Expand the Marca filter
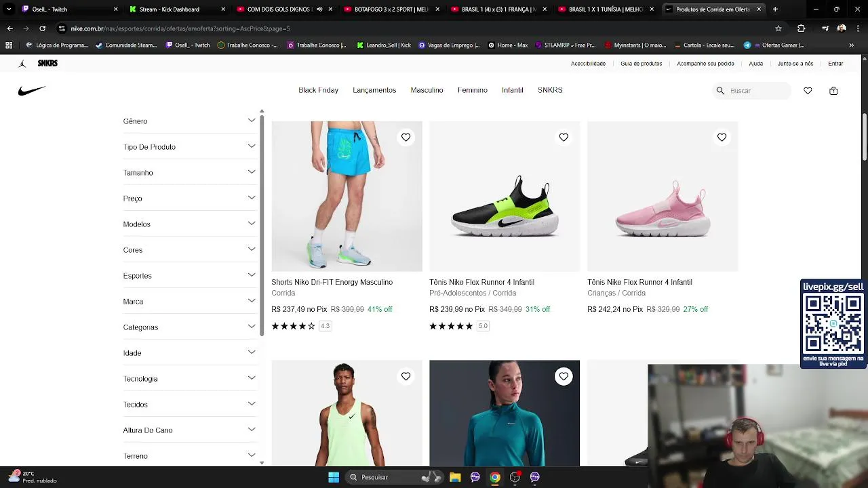 tap(189, 301)
